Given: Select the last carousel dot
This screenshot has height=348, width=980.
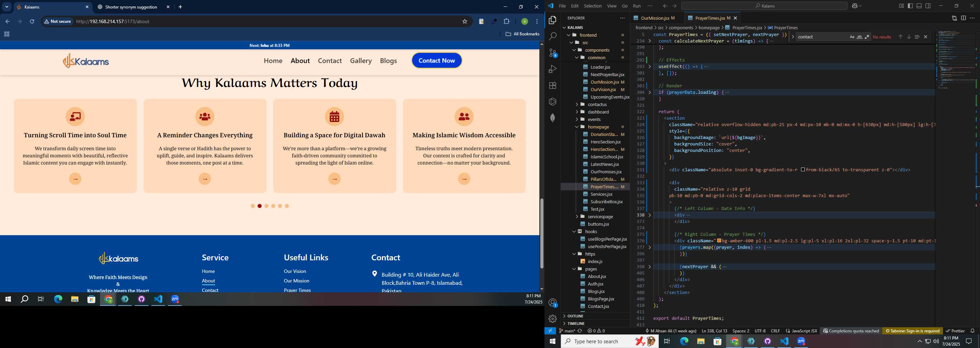Looking at the screenshot, I should click(287, 206).
